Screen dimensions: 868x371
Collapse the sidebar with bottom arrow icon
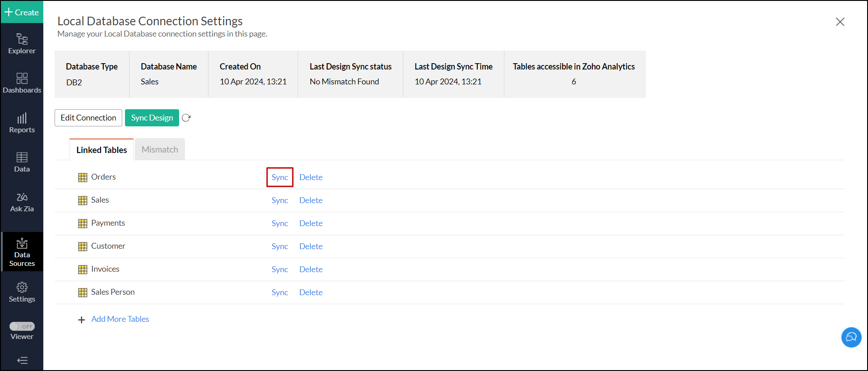tap(22, 360)
